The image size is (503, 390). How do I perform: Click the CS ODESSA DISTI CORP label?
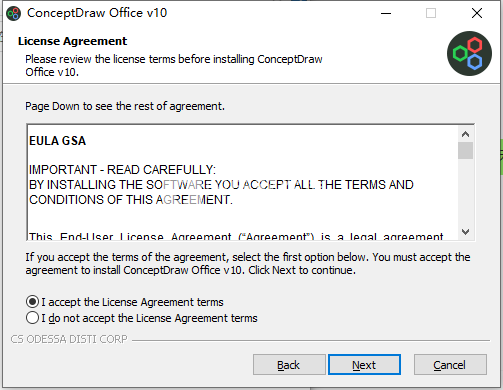coord(69,339)
